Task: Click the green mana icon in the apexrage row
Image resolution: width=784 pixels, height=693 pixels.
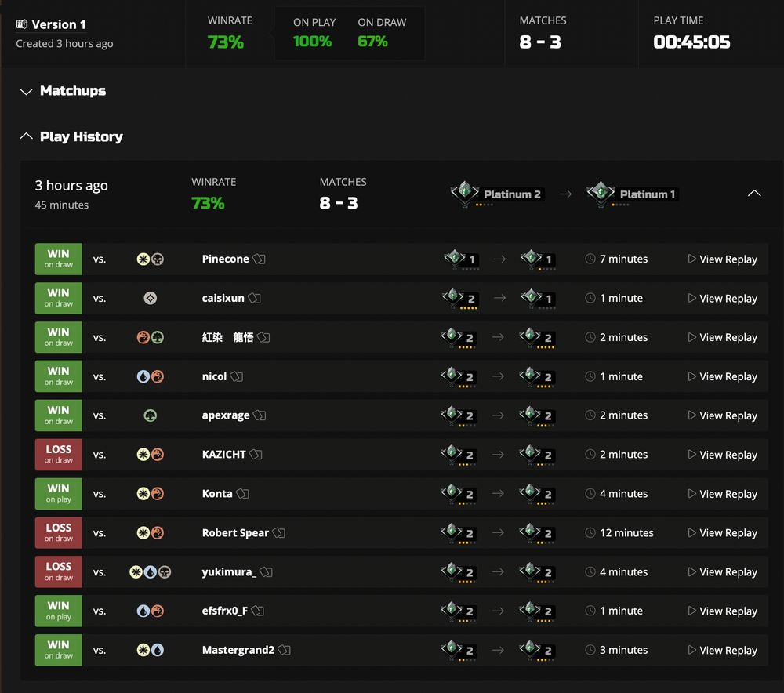Action: [151, 415]
